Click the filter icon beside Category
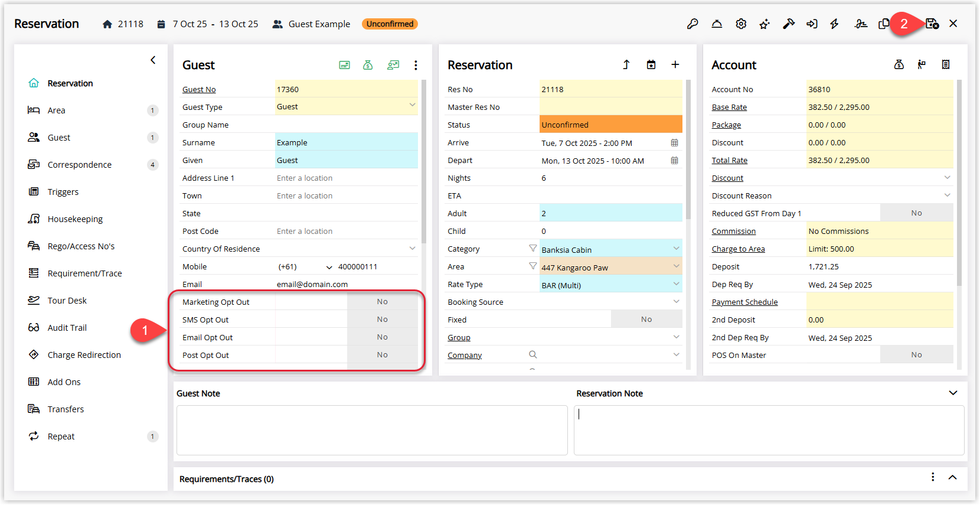Viewport: 980px width, 505px height. pyautogui.click(x=533, y=249)
